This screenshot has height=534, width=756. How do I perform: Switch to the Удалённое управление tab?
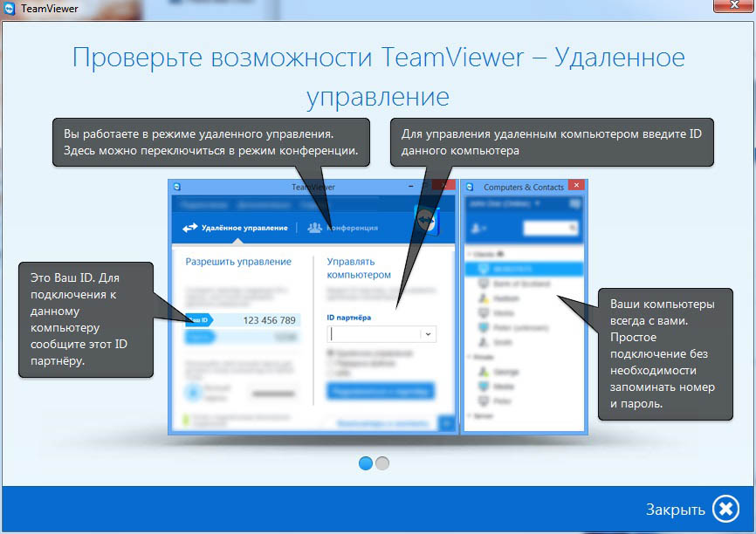(235, 228)
